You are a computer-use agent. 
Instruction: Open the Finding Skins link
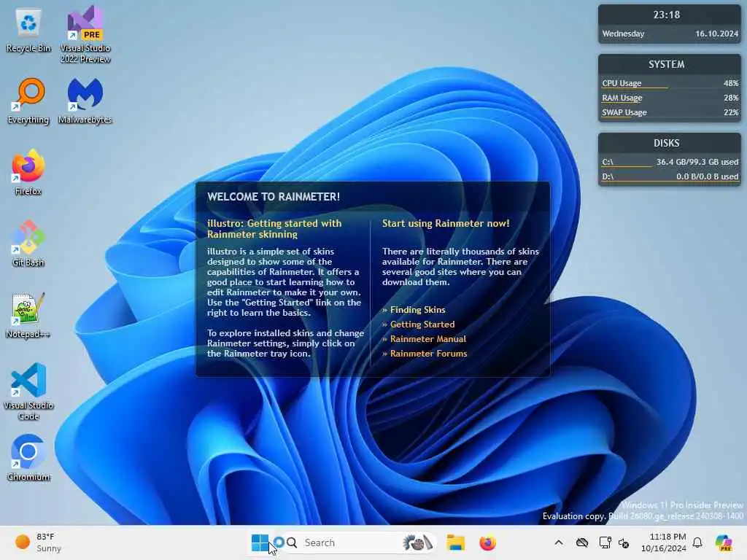418,309
